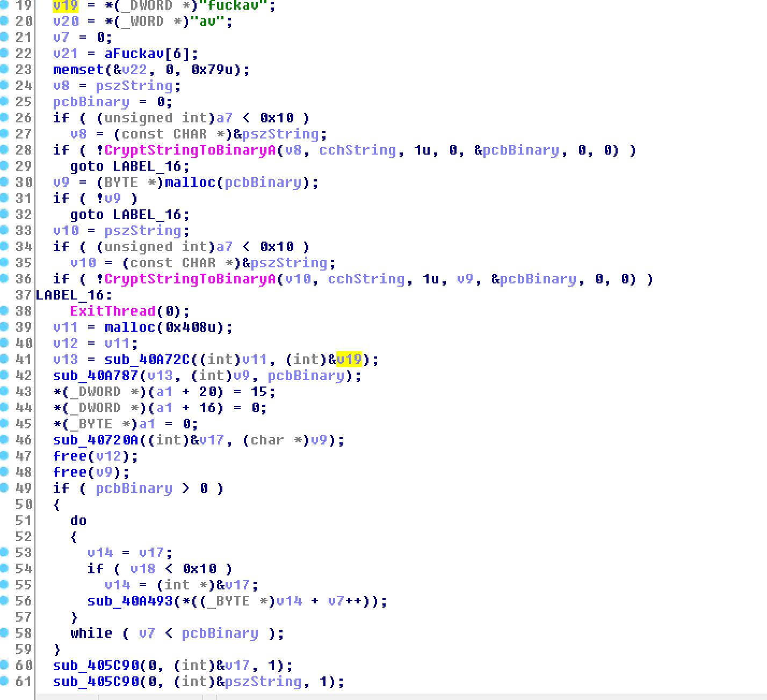767x700 pixels.
Task: Select variable v13 on line 41
Action: pyautogui.click(x=66, y=360)
